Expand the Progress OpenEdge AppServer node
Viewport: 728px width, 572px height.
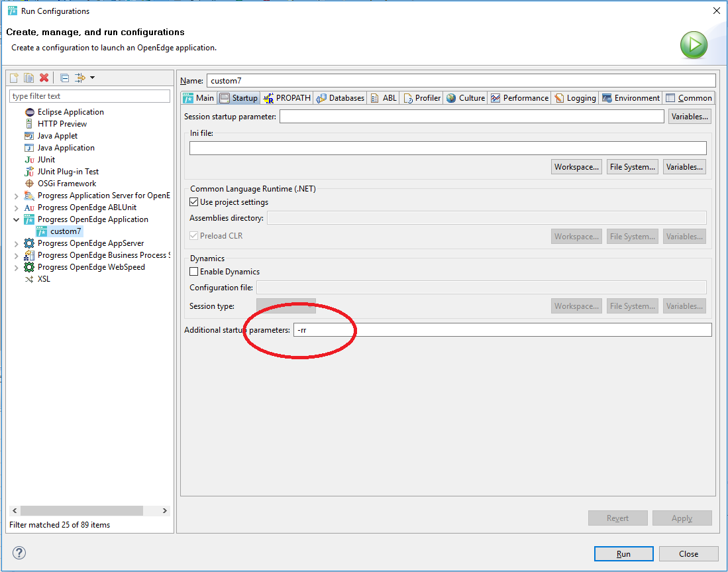pos(17,243)
